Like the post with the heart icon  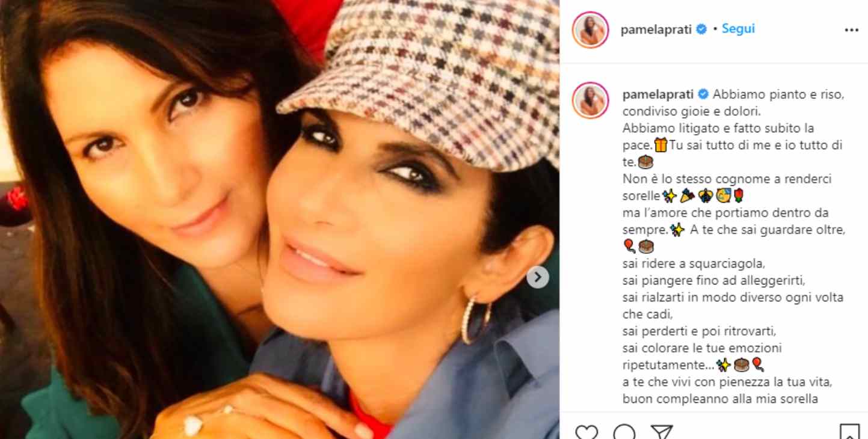click(x=586, y=432)
